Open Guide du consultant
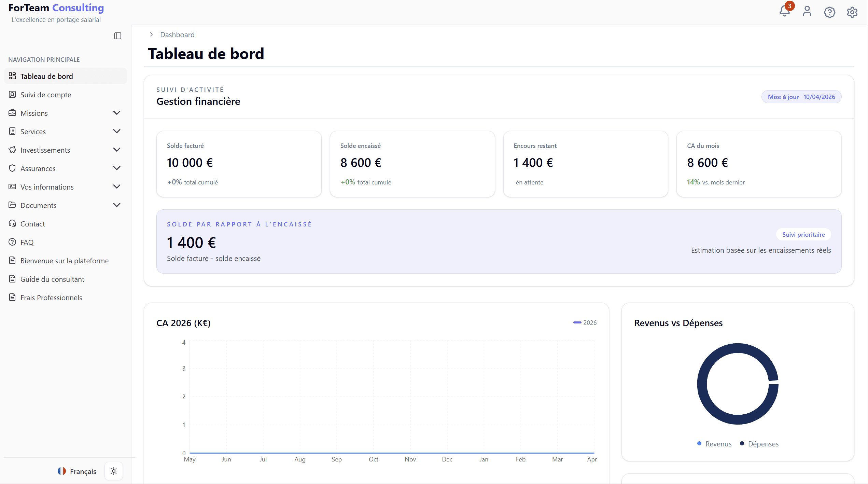This screenshot has width=868, height=484. [52, 279]
